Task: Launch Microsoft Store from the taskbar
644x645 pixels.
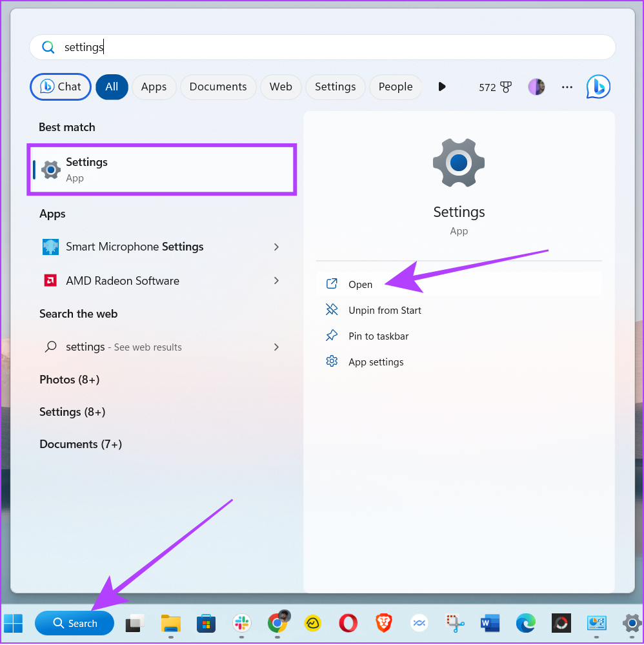Action: [206, 623]
